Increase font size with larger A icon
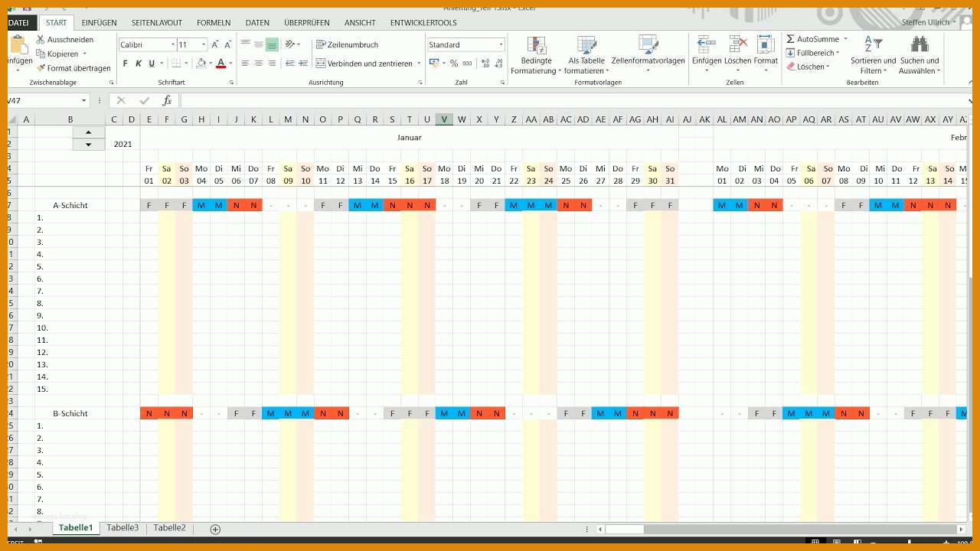The height and width of the screenshot is (551, 980). (217, 44)
